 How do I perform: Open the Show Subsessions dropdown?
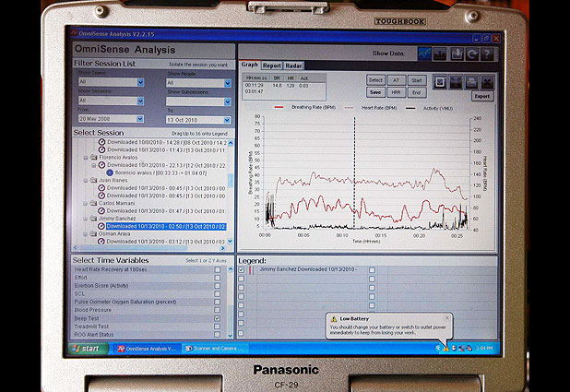click(x=228, y=101)
